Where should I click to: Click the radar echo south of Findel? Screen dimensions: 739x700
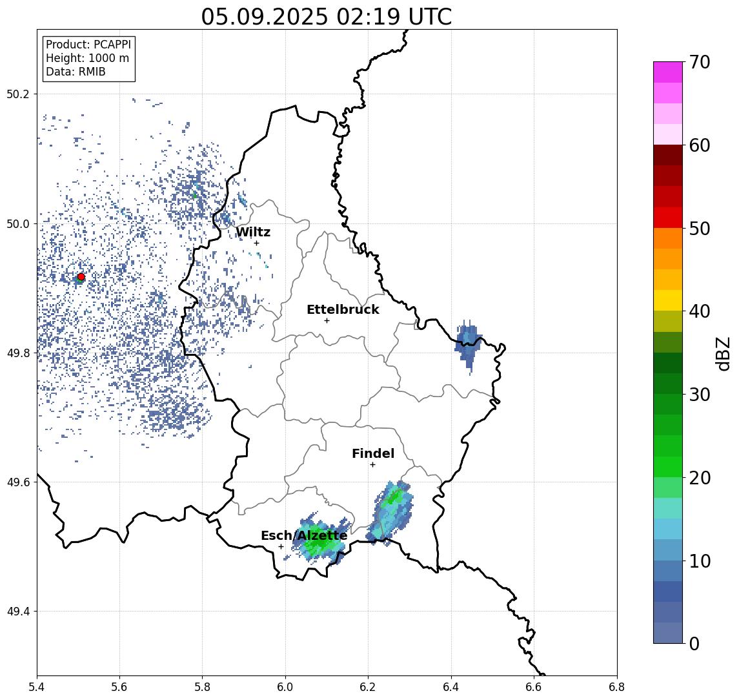(390, 513)
